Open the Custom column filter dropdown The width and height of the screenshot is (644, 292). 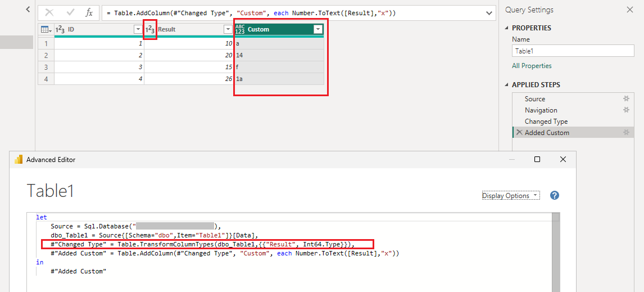click(318, 30)
